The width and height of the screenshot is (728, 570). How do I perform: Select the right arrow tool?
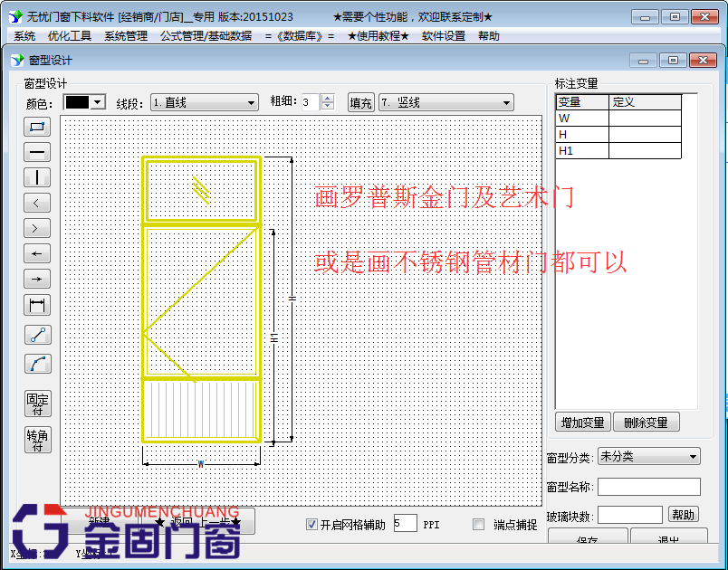click(x=36, y=228)
